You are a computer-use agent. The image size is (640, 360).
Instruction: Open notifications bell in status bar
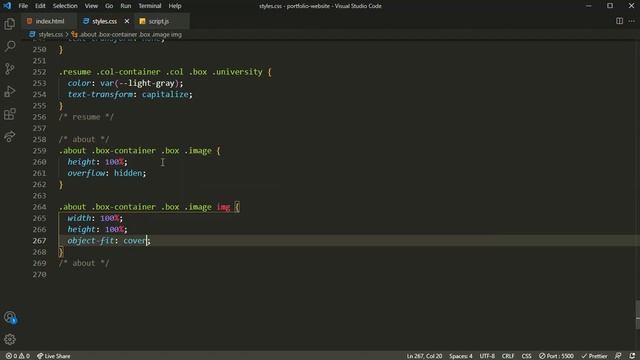tap(632, 356)
